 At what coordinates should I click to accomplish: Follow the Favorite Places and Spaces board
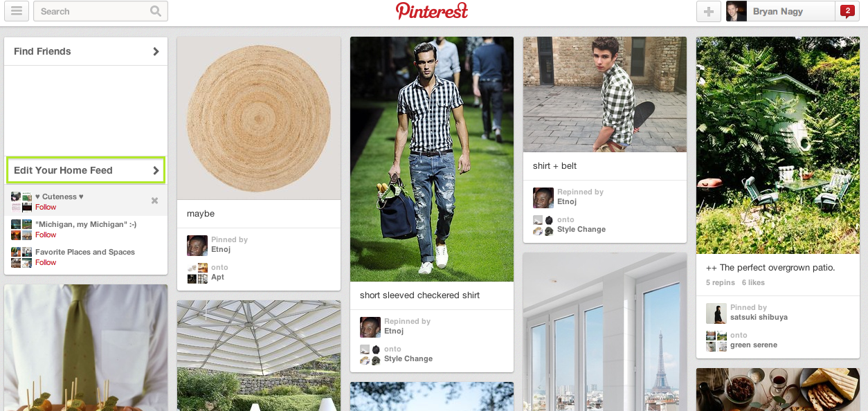click(x=46, y=262)
